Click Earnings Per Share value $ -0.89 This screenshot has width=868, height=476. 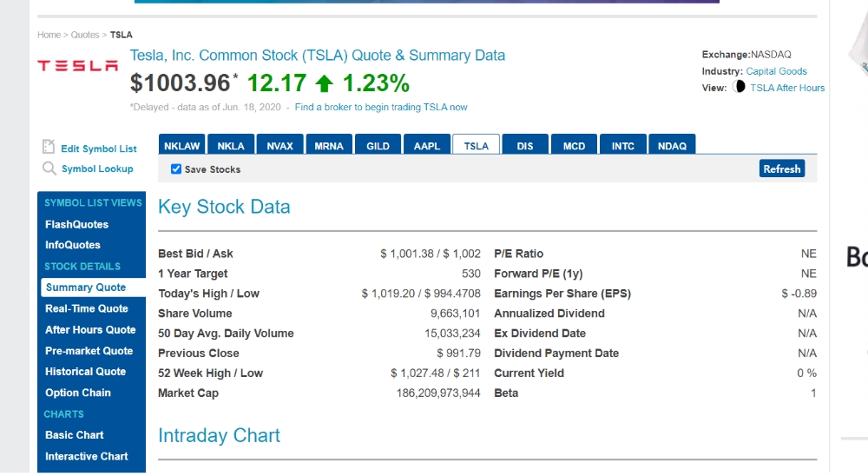(799, 293)
